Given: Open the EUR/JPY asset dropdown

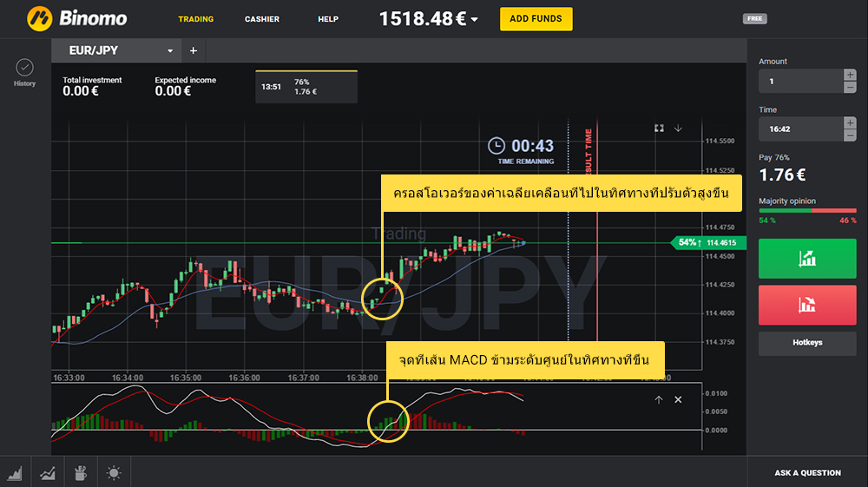Looking at the screenshot, I should click(170, 51).
